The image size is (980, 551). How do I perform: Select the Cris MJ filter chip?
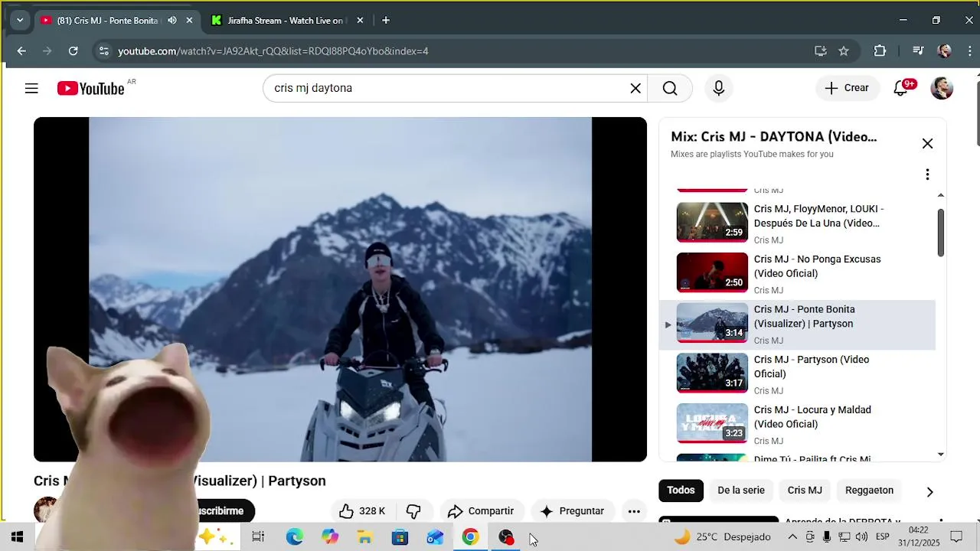[x=805, y=491]
